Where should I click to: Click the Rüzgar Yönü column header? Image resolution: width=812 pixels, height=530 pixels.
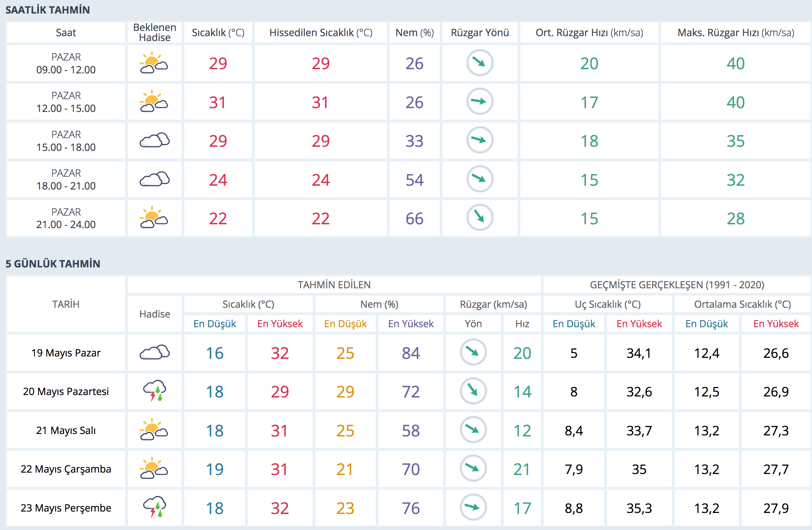480,33
